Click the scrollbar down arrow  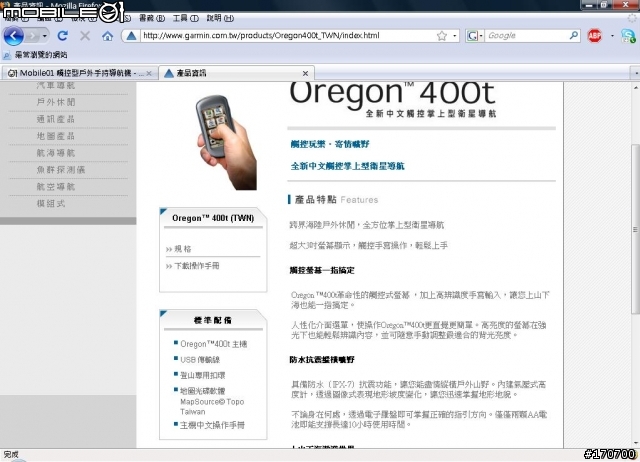pos(636,443)
